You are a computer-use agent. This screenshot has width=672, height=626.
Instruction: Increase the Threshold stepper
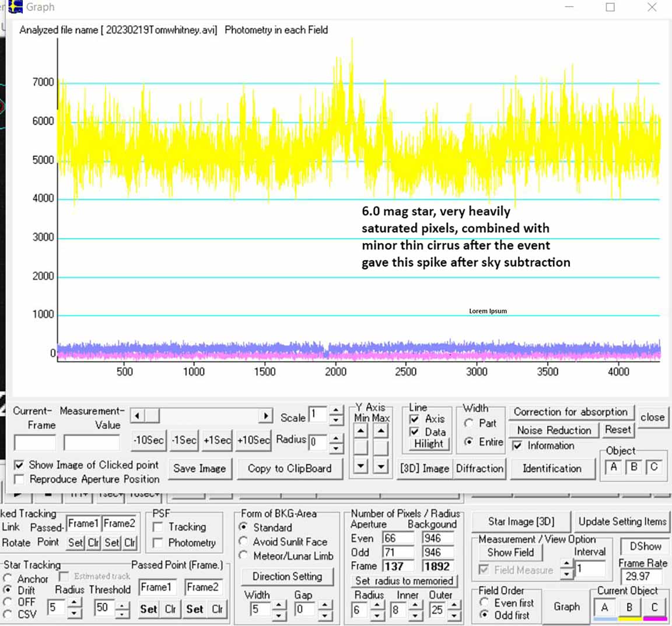click(x=123, y=604)
